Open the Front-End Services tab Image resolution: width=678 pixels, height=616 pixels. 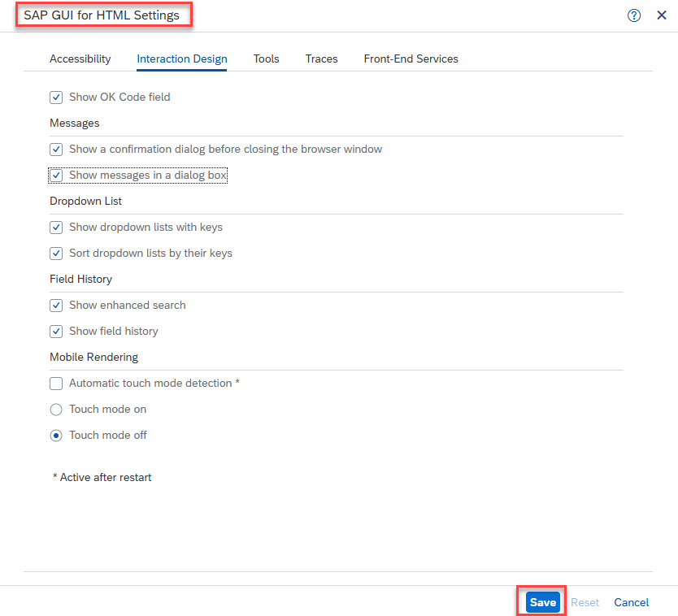coord(411,59)
